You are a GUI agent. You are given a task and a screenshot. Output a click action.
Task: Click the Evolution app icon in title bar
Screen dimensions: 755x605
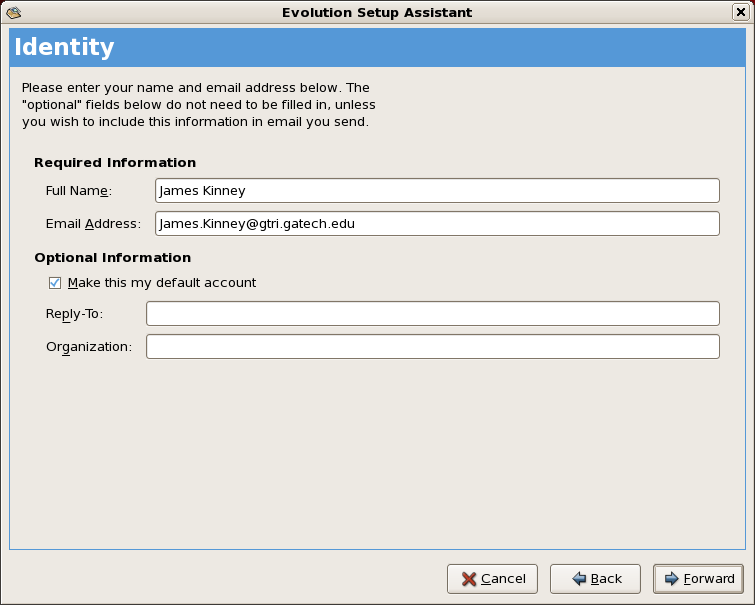14,12
